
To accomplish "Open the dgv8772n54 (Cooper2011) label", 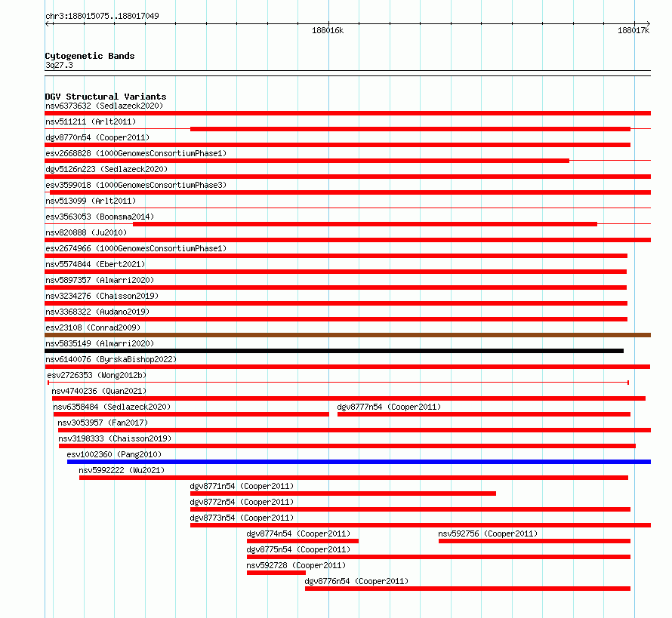I will (242, 502).
